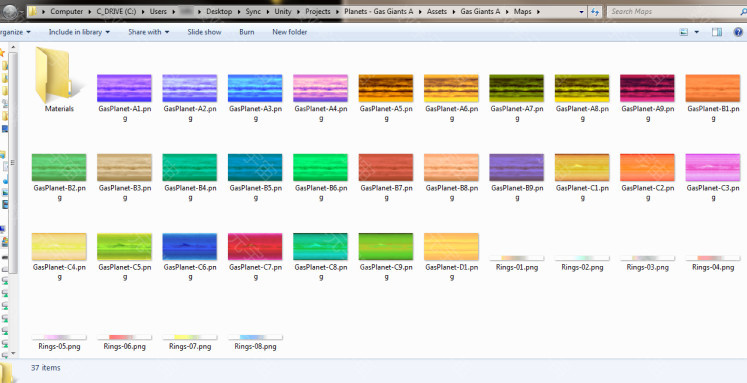Select the purple GasPlanet-A1.png thumbnail
This screenshot has height=383, width=747.
pos(124,88)
